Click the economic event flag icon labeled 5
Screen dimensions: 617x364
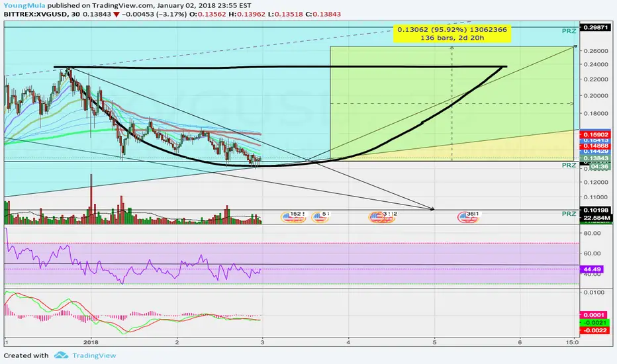[x=320, y=216]
